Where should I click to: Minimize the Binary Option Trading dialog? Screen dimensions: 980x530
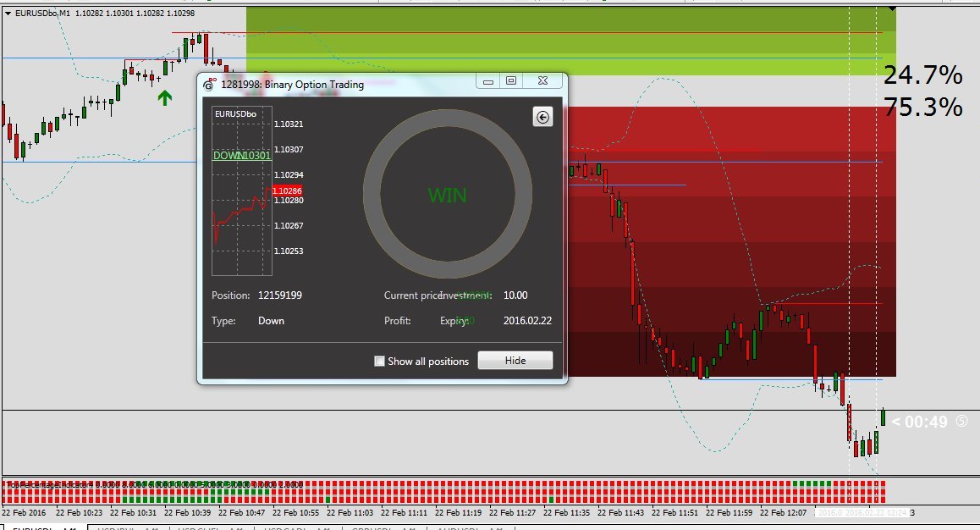click(486, 81)
